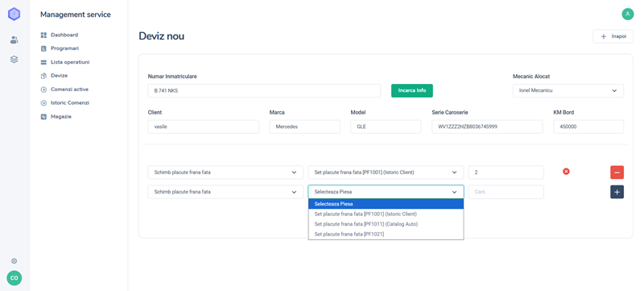Click the Numar Inmatriculare label

(172, 77)
